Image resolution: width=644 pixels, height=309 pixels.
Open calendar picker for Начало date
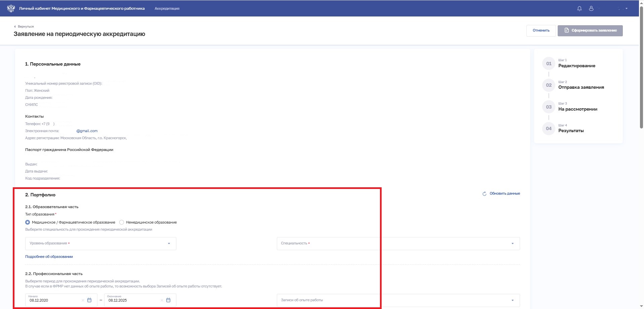[89, 300]
